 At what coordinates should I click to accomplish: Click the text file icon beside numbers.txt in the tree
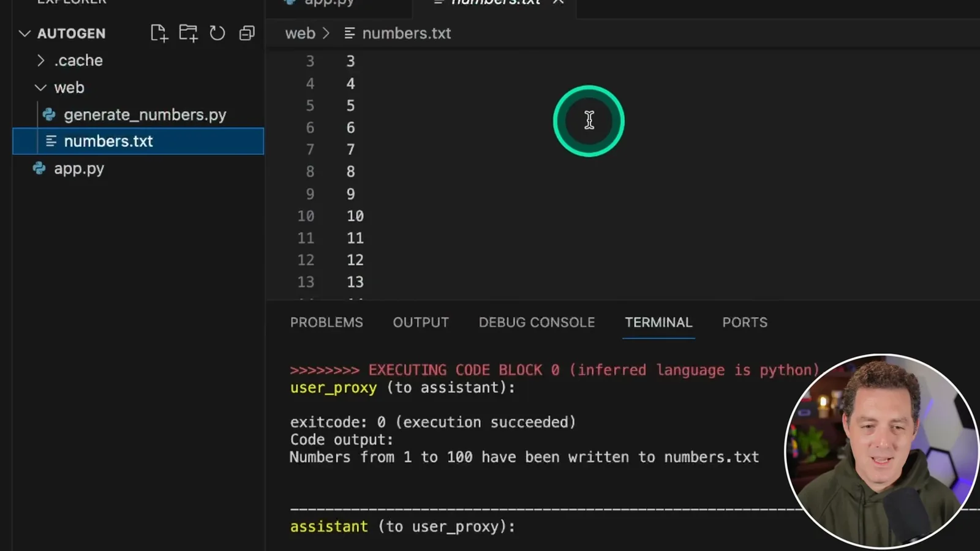pyautogui.click(x=51, y=141)
